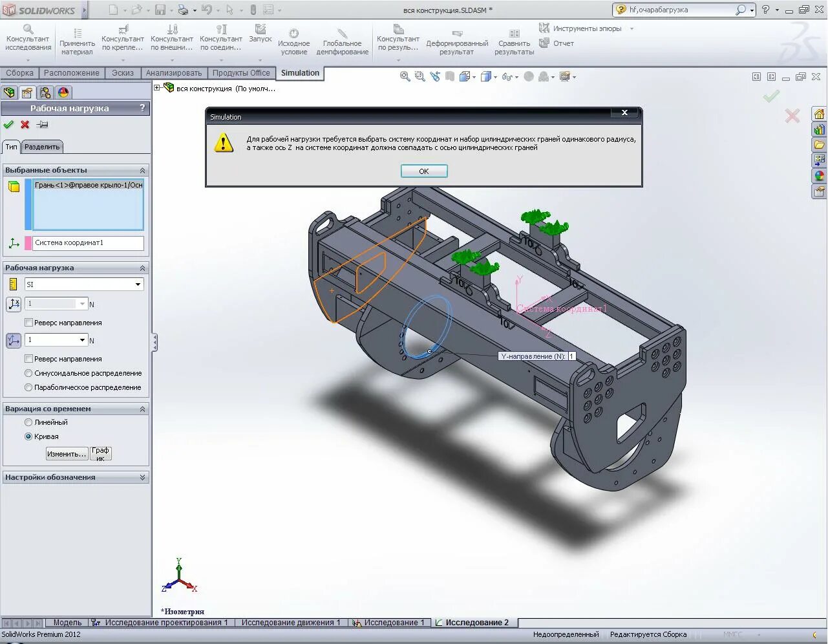Open Исследование 1 bottom tab
This screenshot has width=828, height=644.
(x=390, y=623)
